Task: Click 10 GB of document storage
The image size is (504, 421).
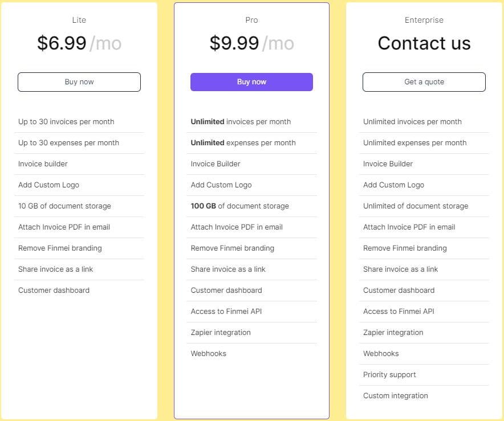Action: point(64,206)
